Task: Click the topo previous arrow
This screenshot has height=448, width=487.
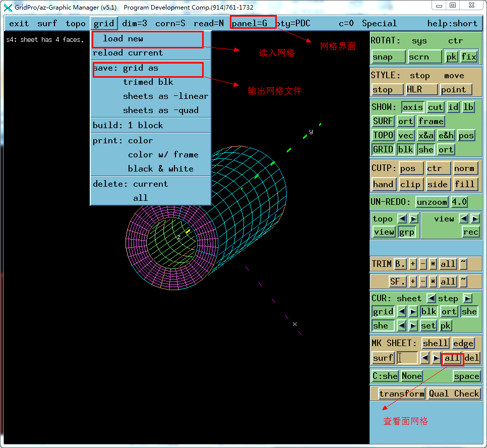Action: (x=402, y=218)
